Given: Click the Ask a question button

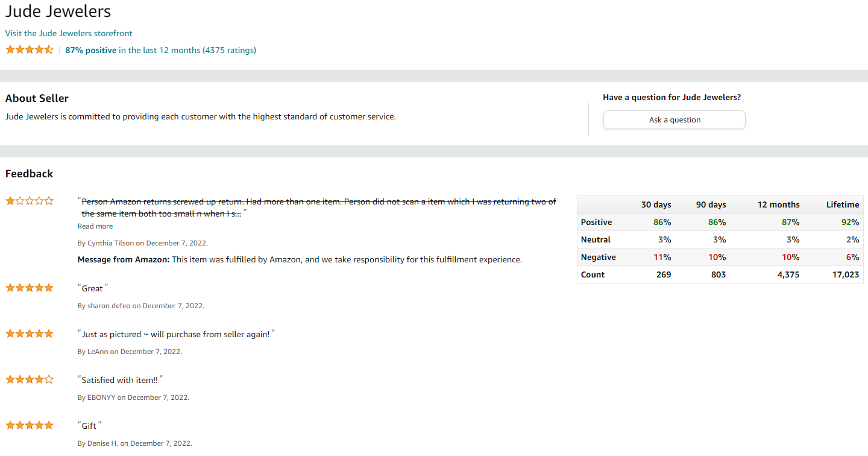Looking at the screenshot, I should (675, 119).
